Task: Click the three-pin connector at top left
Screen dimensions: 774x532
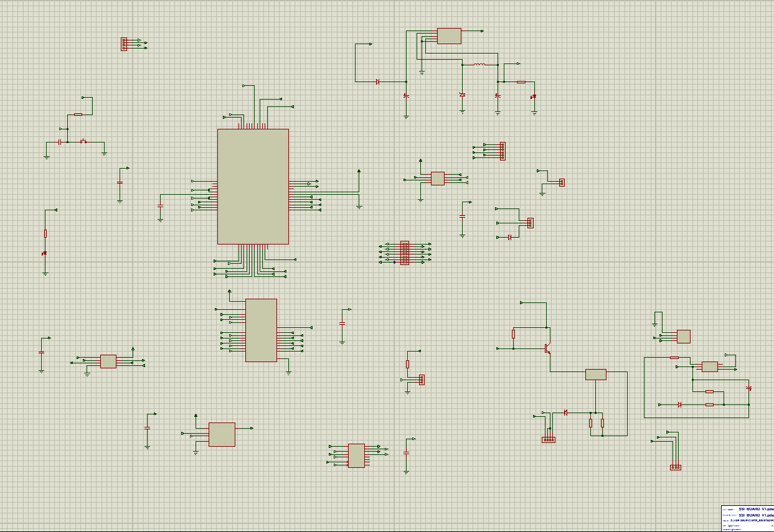Action: [x=124, y=44]
